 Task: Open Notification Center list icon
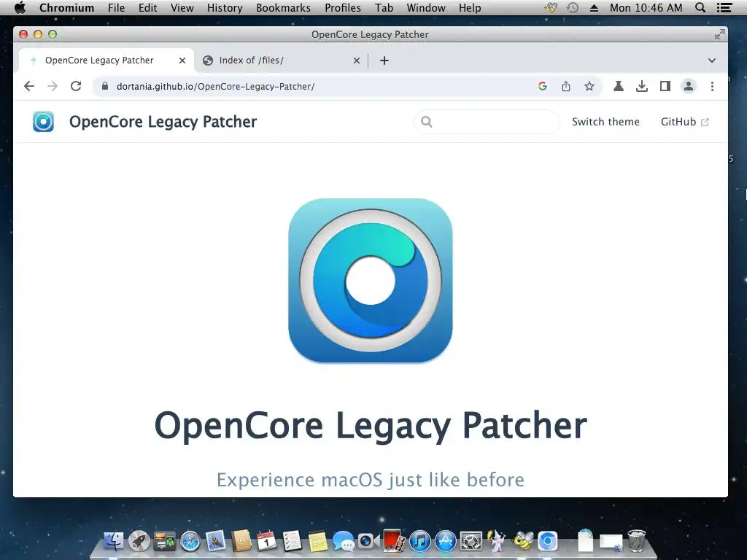(x=724, y=7)
